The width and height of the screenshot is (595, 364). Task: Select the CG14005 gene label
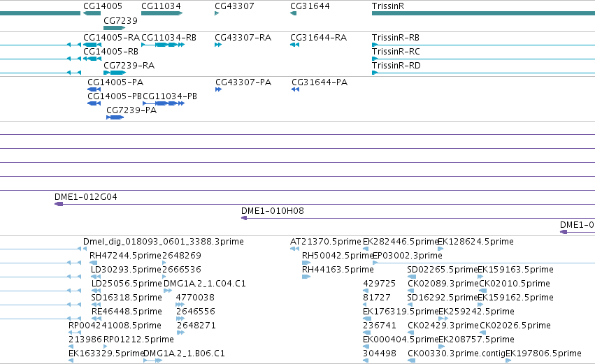tap(103, 6)
